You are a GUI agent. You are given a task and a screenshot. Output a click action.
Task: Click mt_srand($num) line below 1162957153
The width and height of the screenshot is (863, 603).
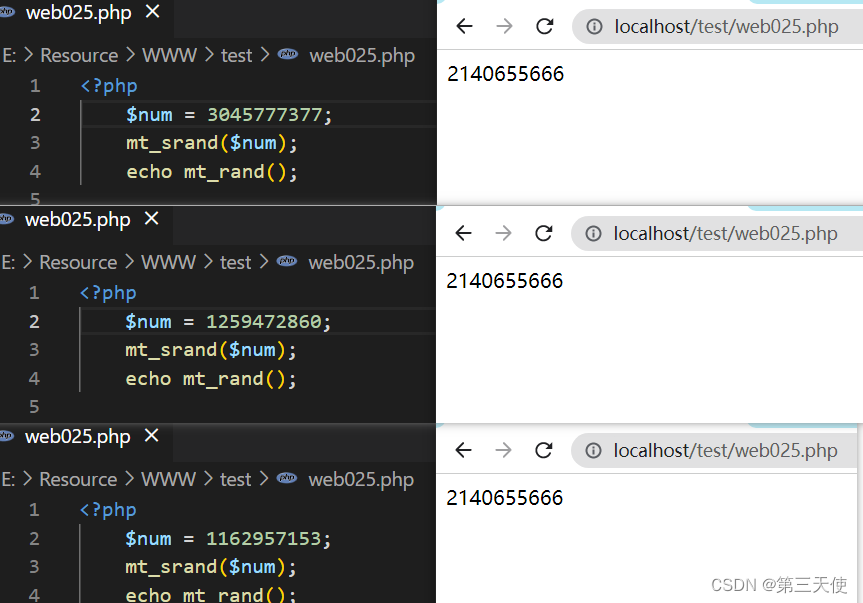point(211,567)
